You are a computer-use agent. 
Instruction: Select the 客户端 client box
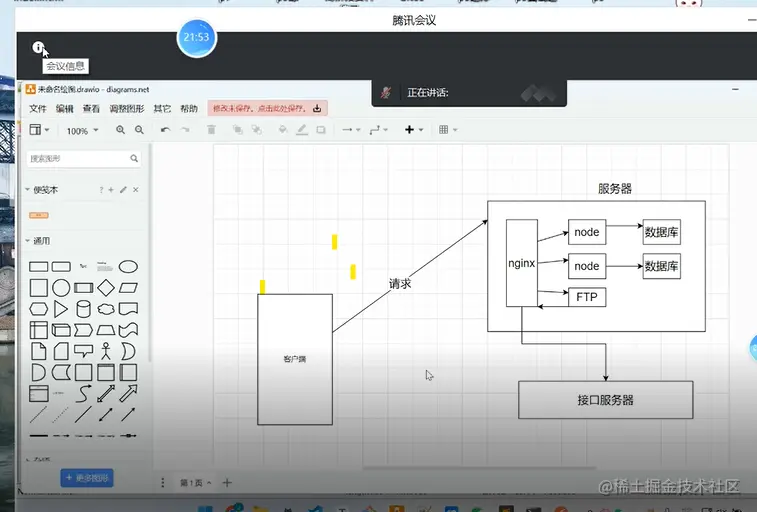294,359
